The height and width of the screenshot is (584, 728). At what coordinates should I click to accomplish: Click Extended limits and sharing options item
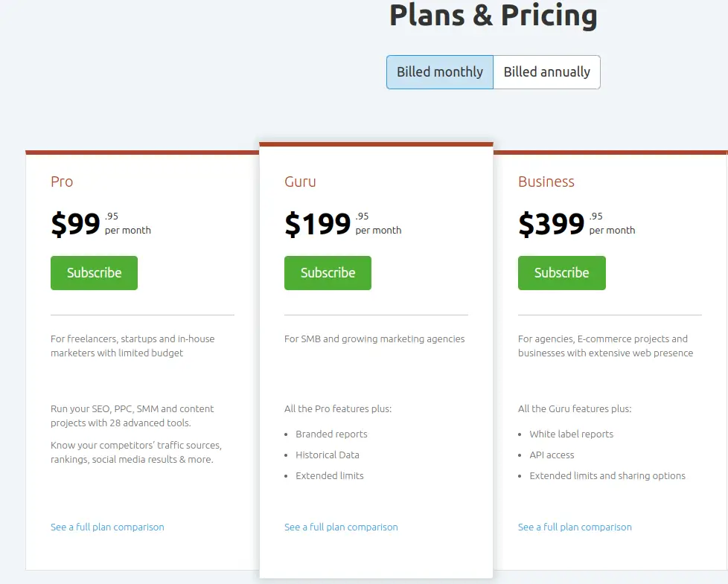tap(607, 476)
